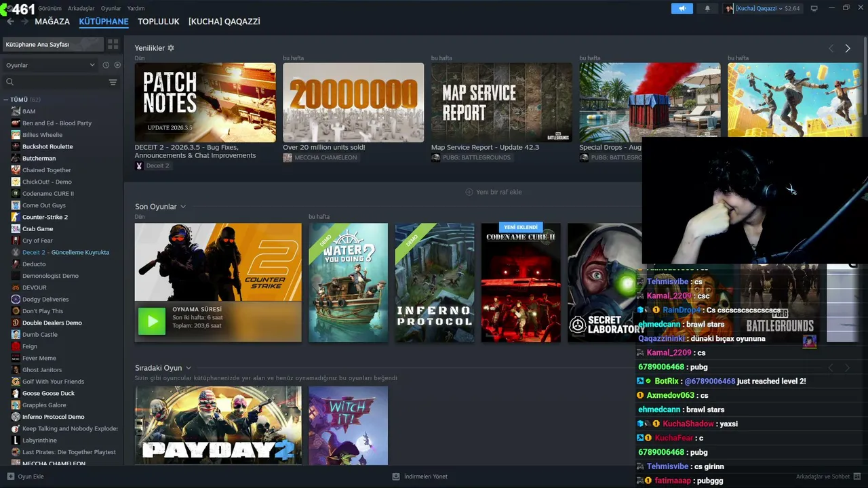Image resolution: width=868 pixels, height=488 pixels.
Task: Click the Crab Game list icon
Action: [x=16, y=229]
